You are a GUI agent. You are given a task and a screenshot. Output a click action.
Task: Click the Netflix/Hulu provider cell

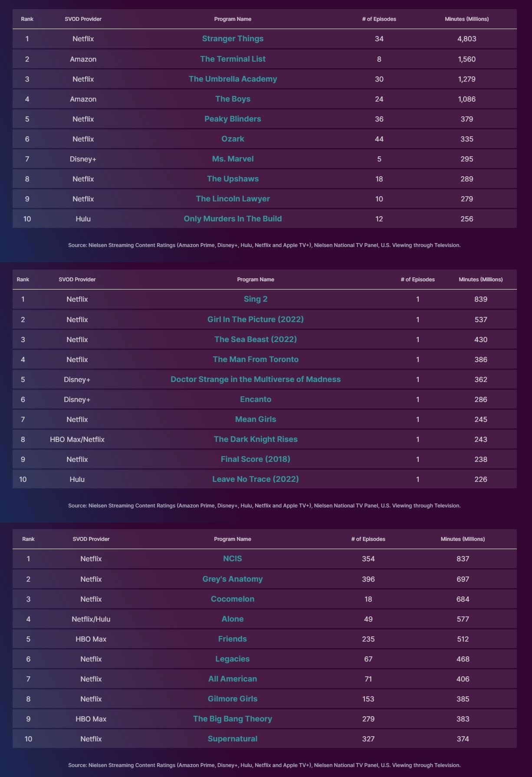pos(91,619)
